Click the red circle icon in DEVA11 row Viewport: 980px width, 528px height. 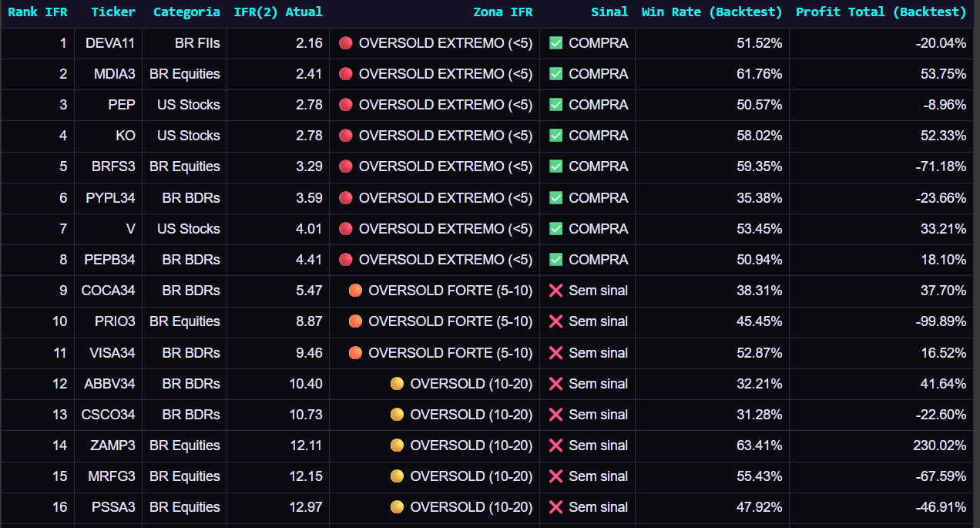tap(346, 43)
